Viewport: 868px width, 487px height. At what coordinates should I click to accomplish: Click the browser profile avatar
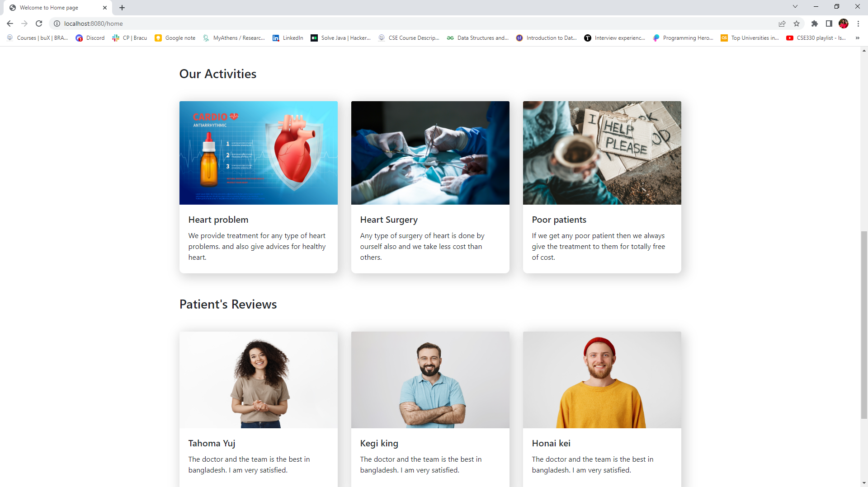[x=844, y=23]
